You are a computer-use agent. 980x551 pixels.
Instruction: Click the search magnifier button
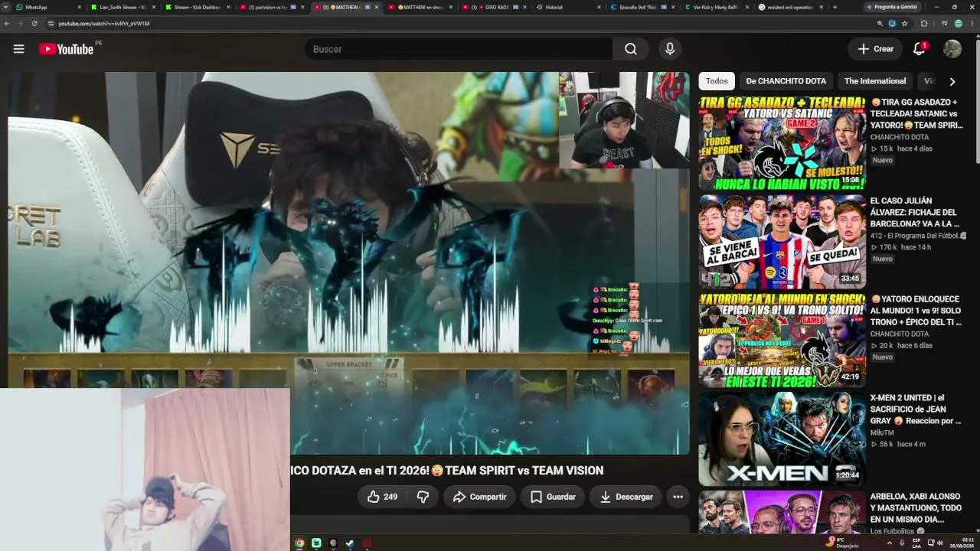[630, 49]
